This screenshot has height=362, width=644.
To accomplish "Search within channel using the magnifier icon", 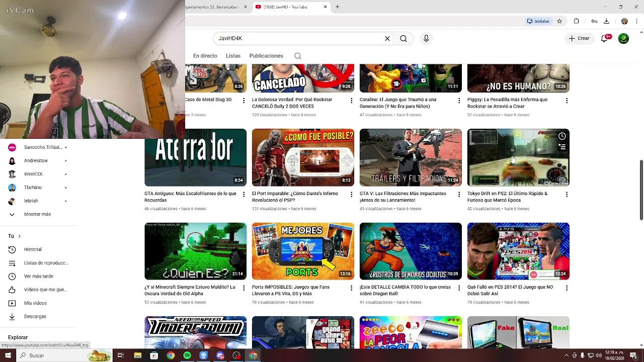I will coord(298,56).
